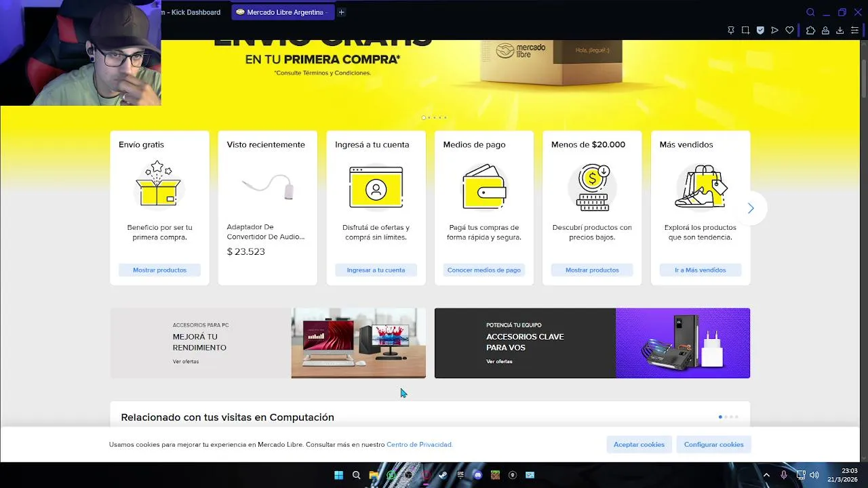Open the easy setup sliders icon

point(854,30)
